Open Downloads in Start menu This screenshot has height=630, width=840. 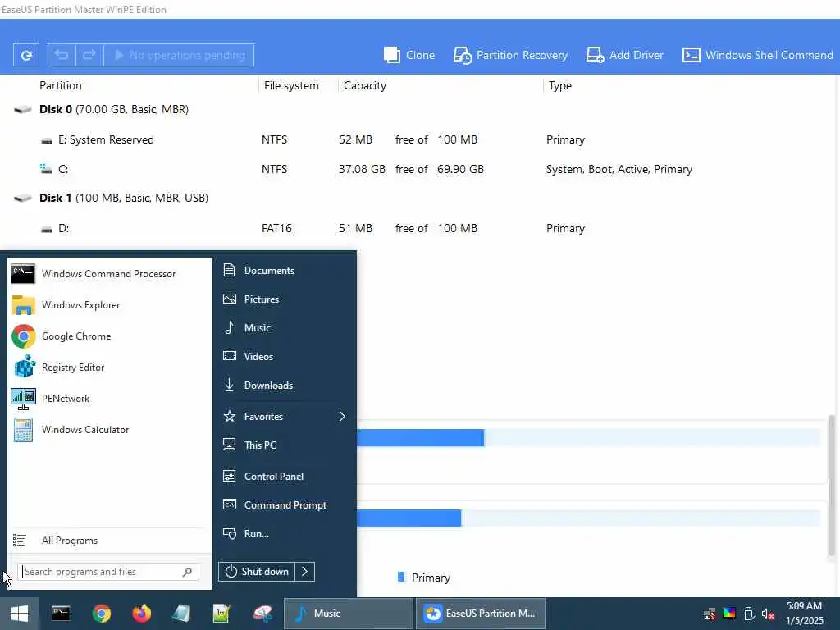click(285, 386)
